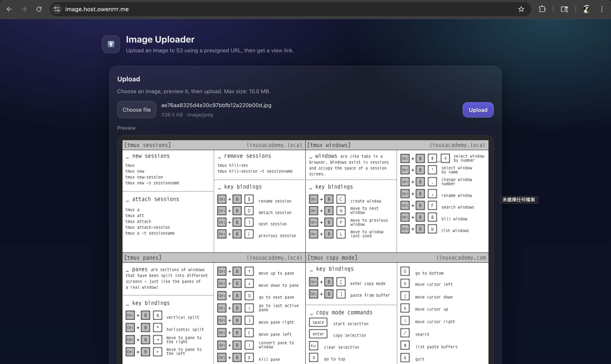Open Chrome's three-dot menu

[x=602, y=9]
